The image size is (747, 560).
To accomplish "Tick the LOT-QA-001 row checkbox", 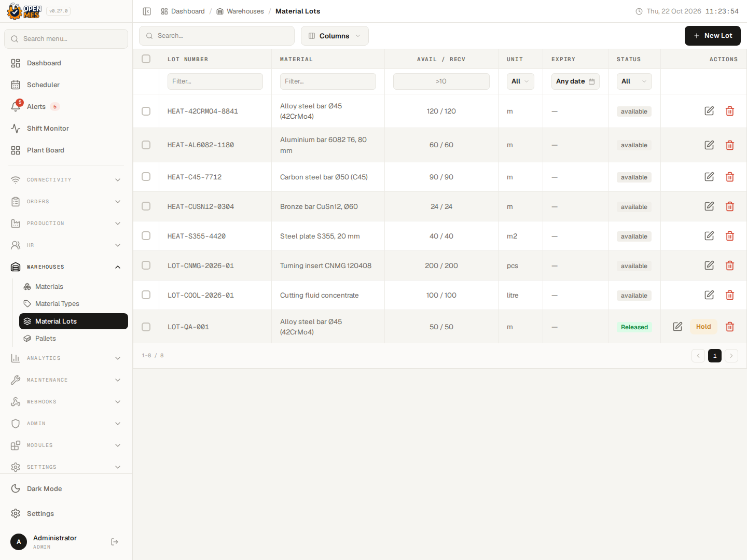I will [146, 327].
